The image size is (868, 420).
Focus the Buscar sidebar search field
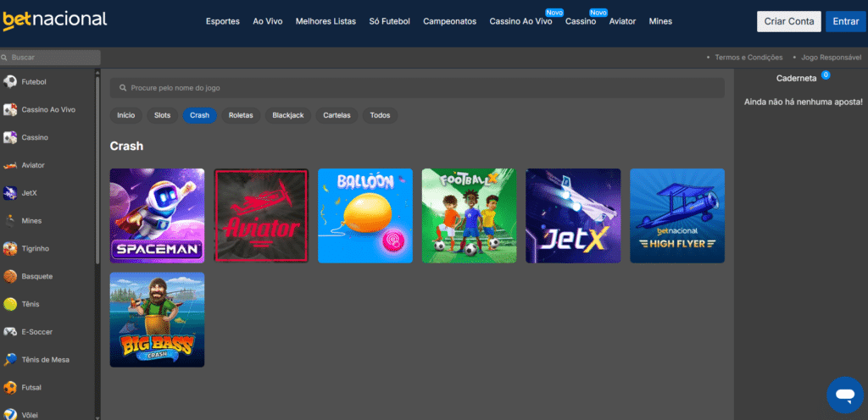pyautogui.click(x=50, y=58)
